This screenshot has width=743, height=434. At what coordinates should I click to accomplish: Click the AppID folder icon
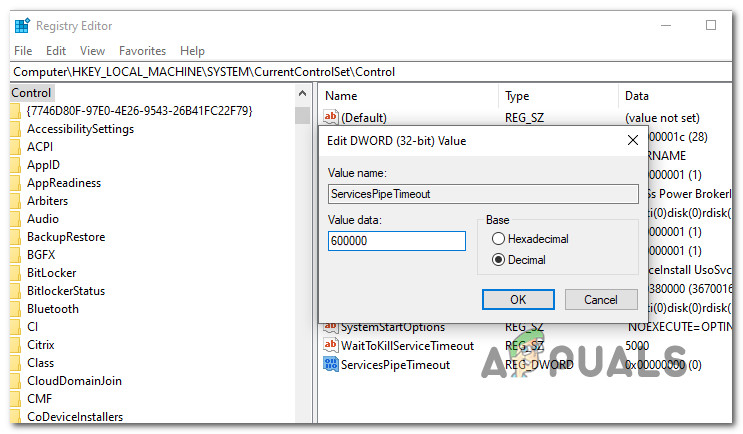(x=15, y=165)
